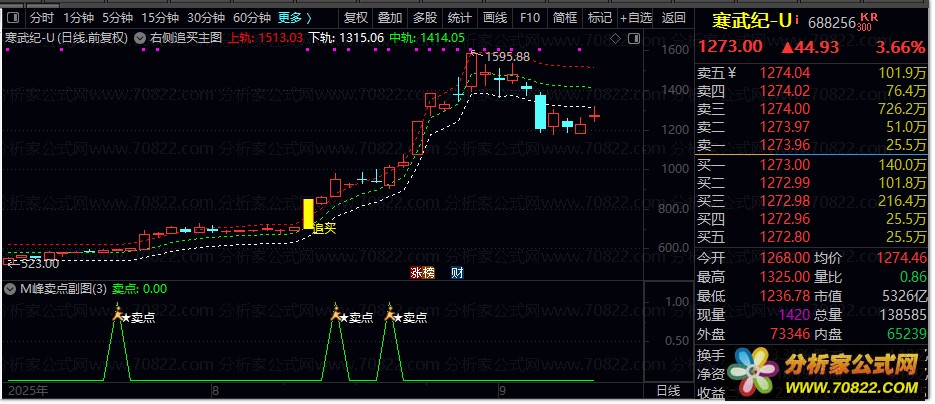Click the 卖五 ask price 1274.04

[785, 73]
